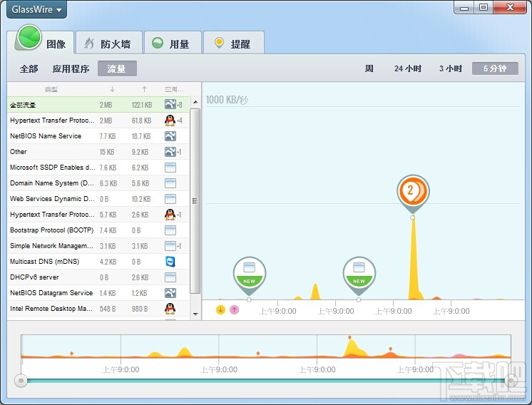The width and height of the screenshot is (532, 405).
Task: Open the GlassWire main menu dropdown
Action: 36,9
